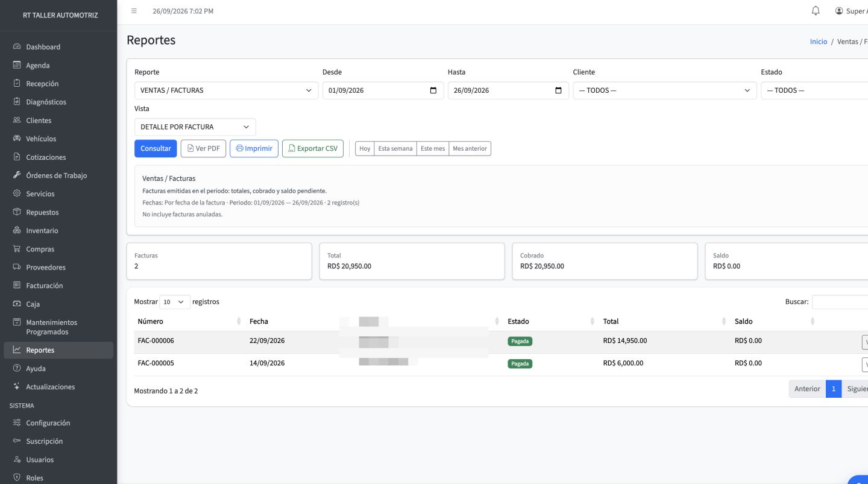Open the Vista dropdown
The image size is (868, 484).
pos(195,127)
